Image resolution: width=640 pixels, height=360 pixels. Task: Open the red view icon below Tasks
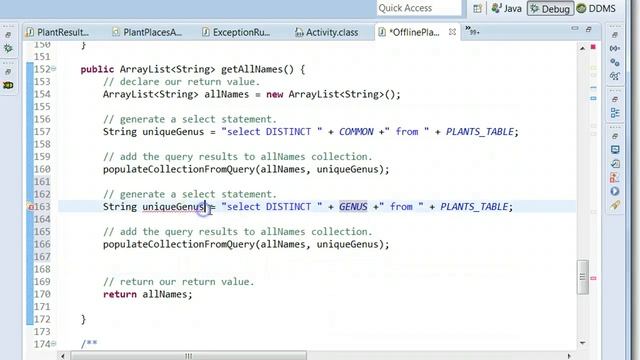[615, 177]
